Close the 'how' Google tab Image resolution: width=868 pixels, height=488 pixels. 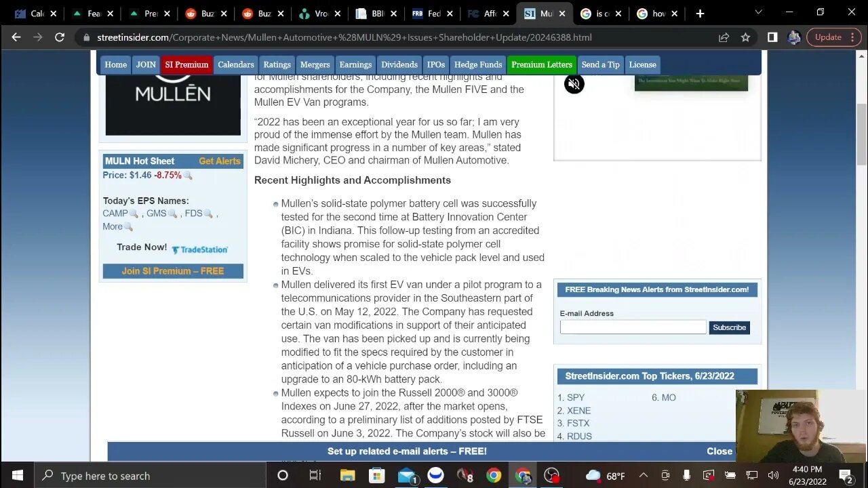pyautogui.click(x=675, y=14)
